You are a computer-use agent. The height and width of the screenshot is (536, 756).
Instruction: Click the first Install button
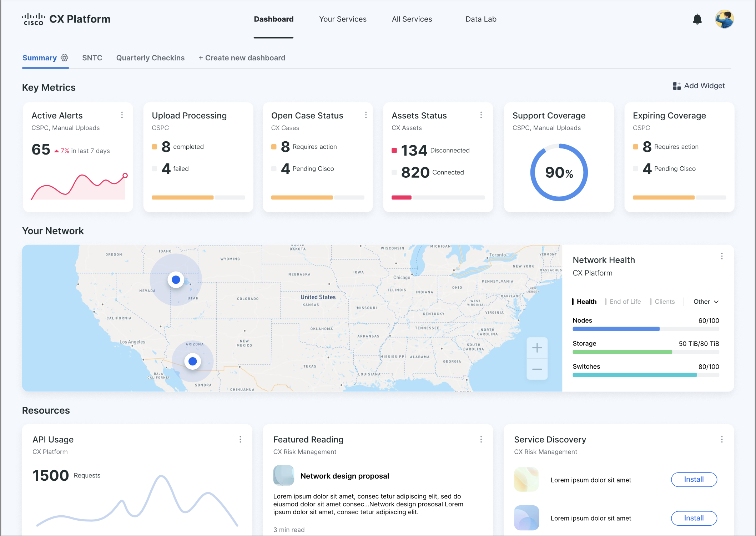coord(694,480)
